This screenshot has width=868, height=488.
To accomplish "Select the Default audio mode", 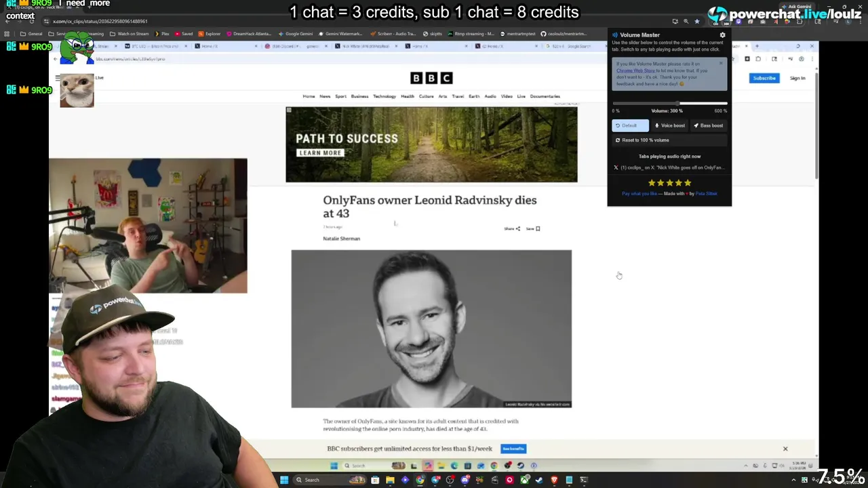I will [630, 125].
